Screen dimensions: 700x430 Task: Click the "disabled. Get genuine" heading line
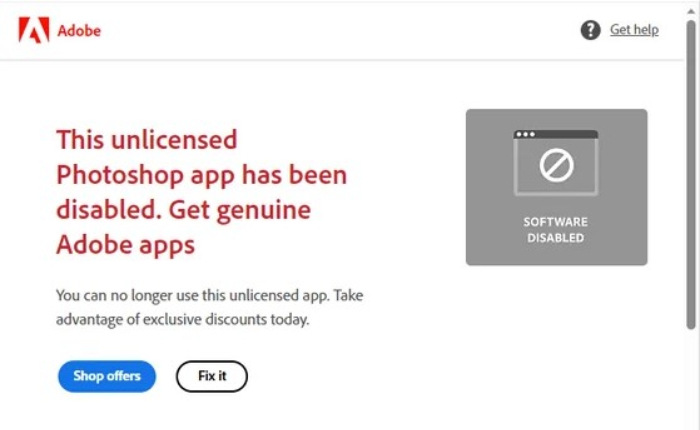tap(183, 210)
